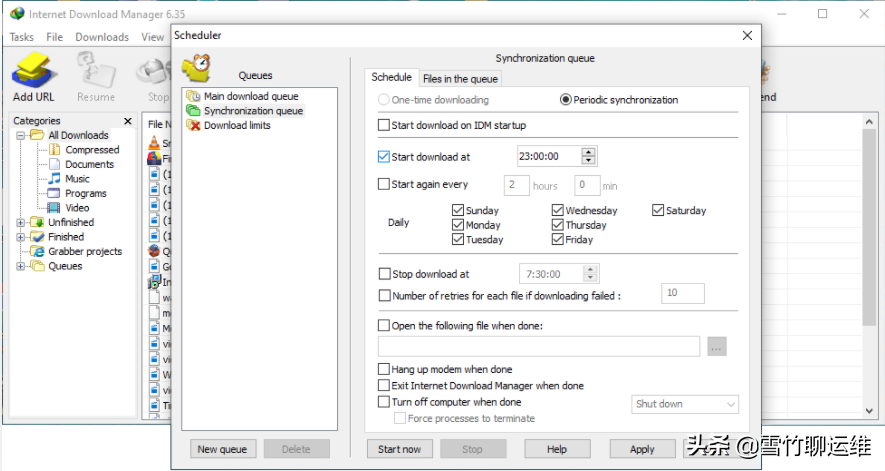Click the file path input field
Image resolution: width=885 pixels, height=471 pixels.
(x=539, y=347)
